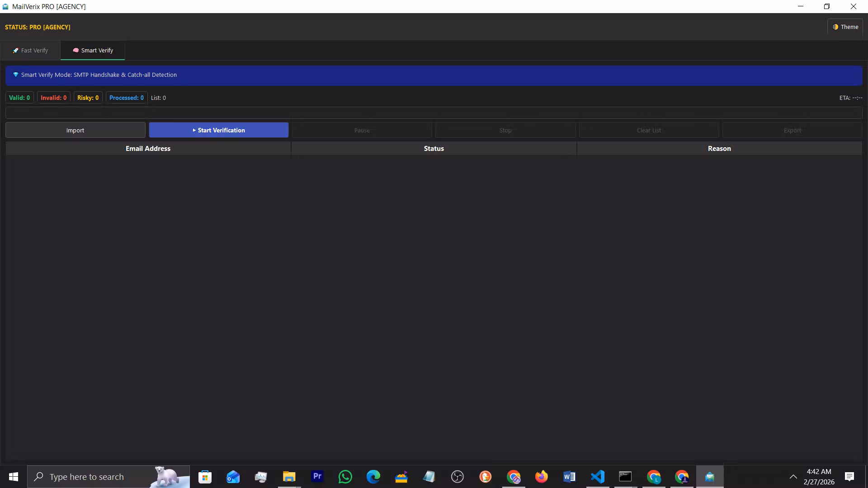Switch to the Fast Verify tab

(30, 51)
